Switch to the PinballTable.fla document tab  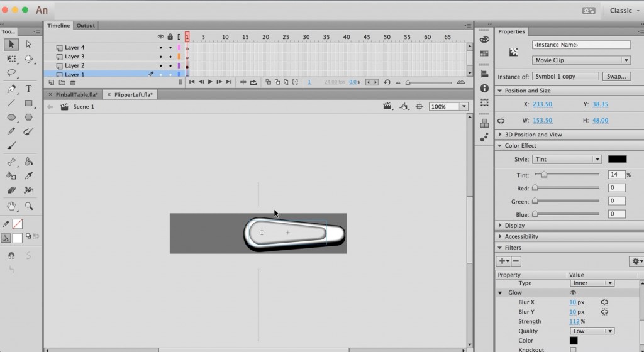point(73,94)
